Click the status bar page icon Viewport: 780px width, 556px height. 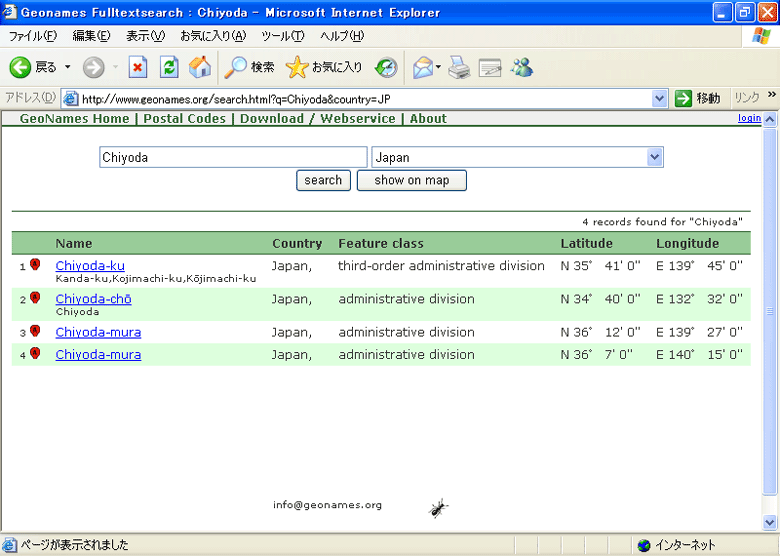click(9, 545)
